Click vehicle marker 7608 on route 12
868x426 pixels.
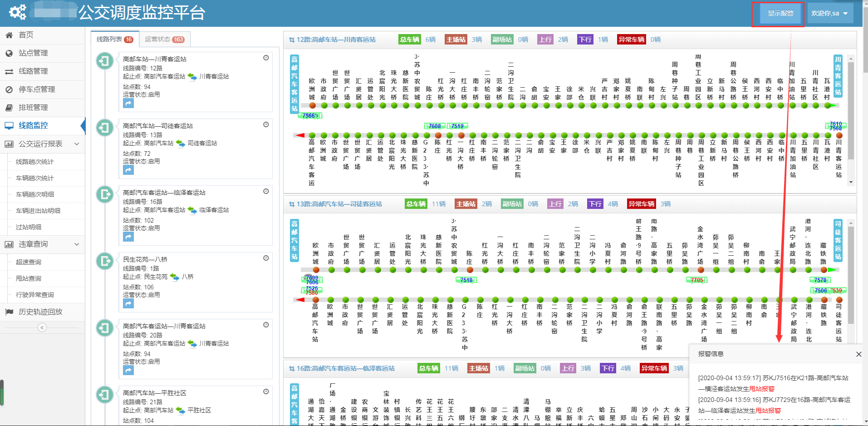coord(434,126)
